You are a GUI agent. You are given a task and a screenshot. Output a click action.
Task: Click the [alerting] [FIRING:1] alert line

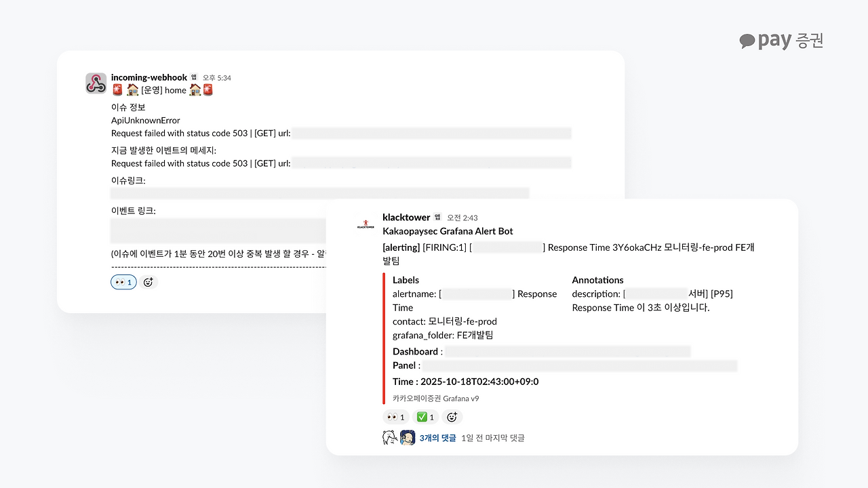[x=568, y=254]
